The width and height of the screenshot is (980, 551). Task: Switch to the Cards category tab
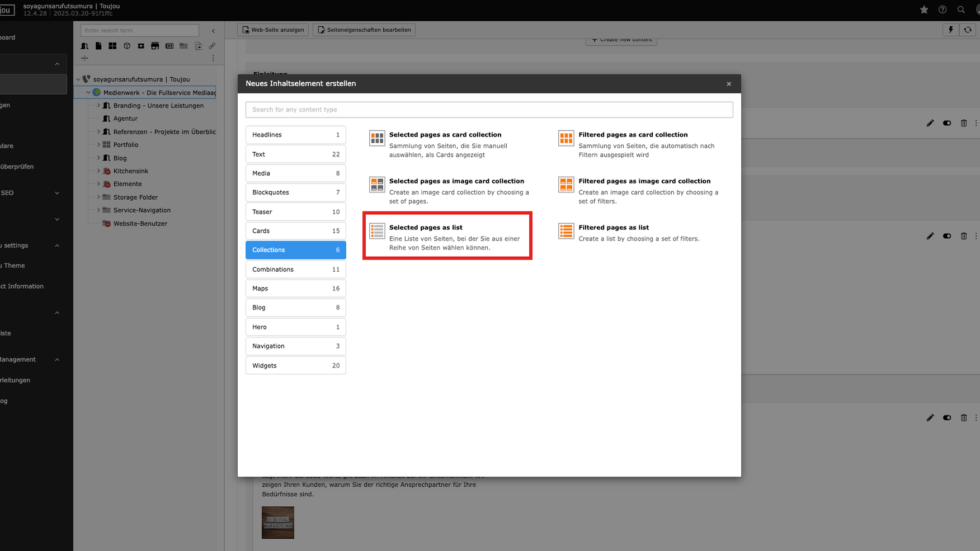pos(295,231)
